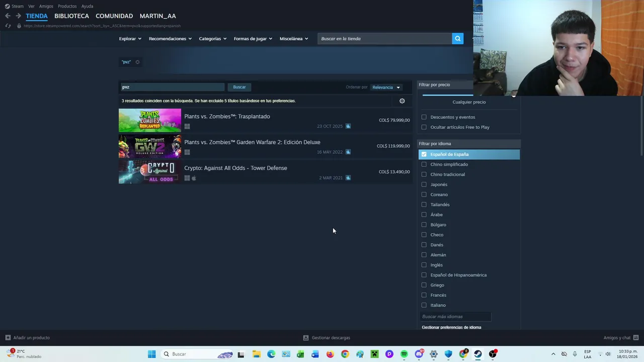The width and height of the screenshot is (644, 362).
Task: Enable Descuentos y eventos filter
Action: click(424, 117)
